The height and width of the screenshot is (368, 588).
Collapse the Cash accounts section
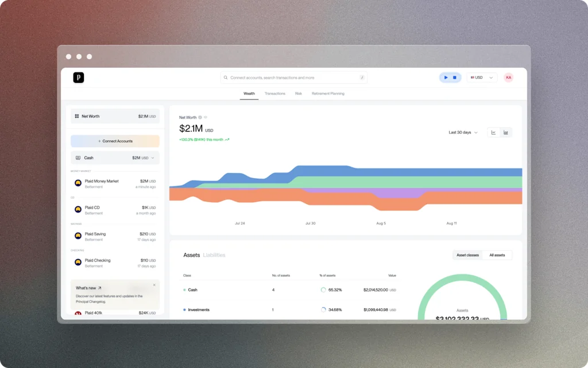[x=153, y=158]
